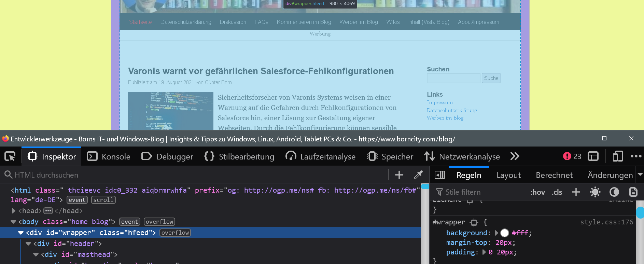Image resolution: width=644 pixels, height=264 pixels.
Task: Toggle the sidebar pane split icon
Action: point(440,175)
